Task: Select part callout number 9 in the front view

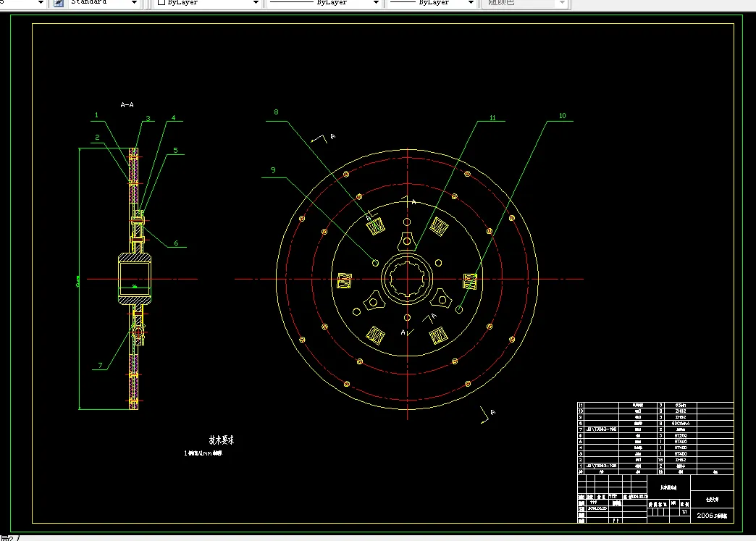Action: click(x=274, y=170)
